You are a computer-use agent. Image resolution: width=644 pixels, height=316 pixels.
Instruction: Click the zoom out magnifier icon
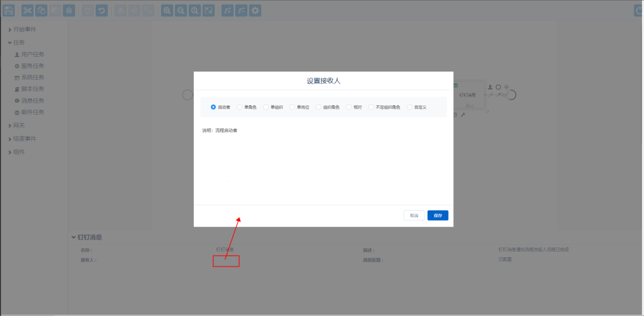click(x=181, y=10)
